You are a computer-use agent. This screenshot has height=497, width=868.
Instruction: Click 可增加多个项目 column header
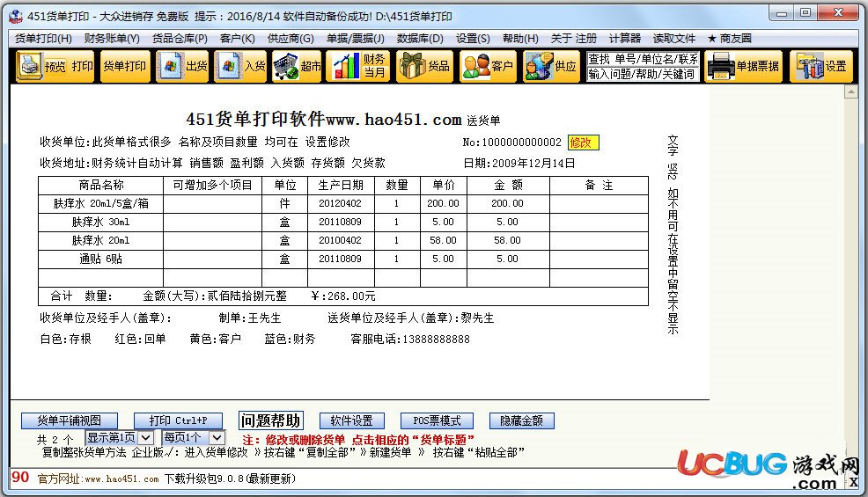pos(212,186)
